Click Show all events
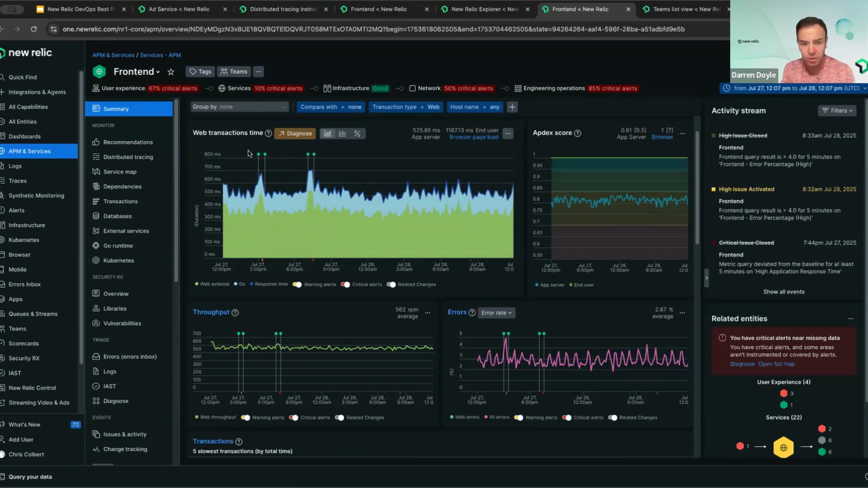The height and width of the screenshot is (488, 868). click(784, 292)
